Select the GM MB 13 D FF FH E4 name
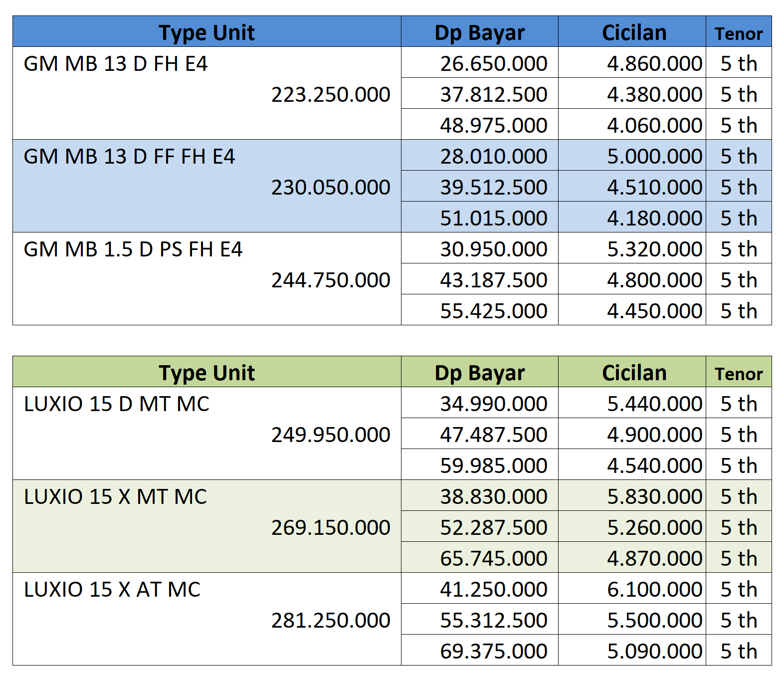The width and height of the screenshot is (784, 684). (x=129, y=157)
